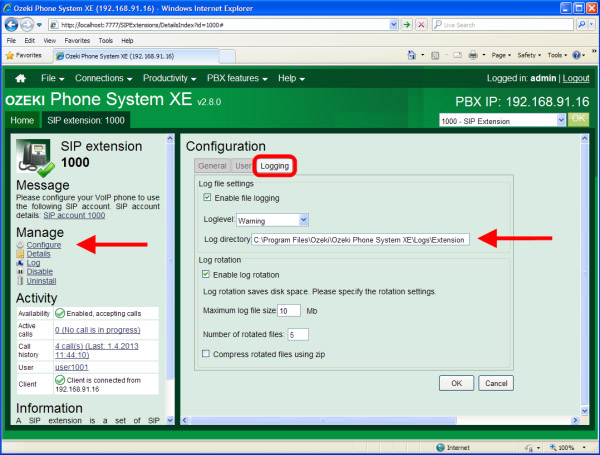Click the pause icon beside Disable
Image resolution: width=600 pixels, height=455 pixels.
(20, 272)
